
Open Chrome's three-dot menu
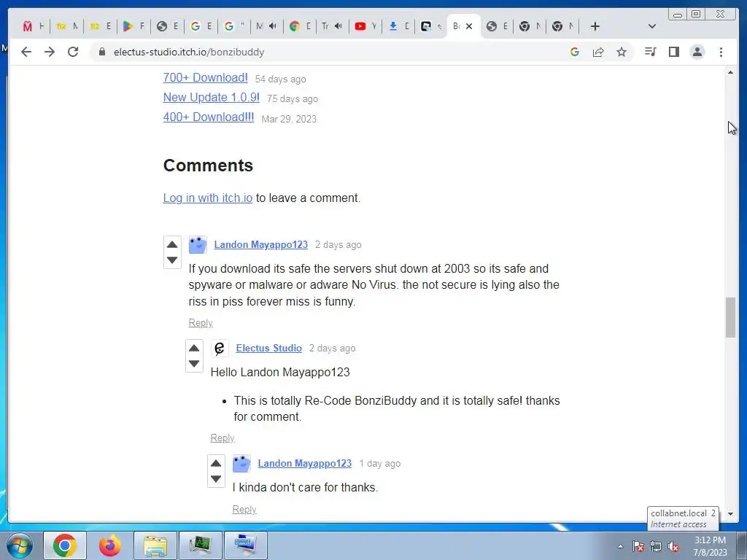721,52
